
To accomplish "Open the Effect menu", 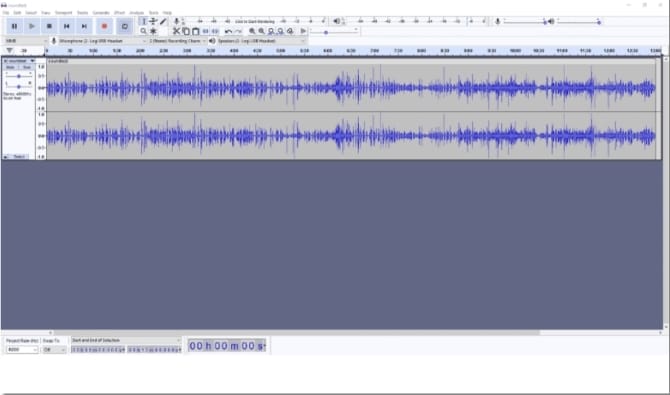I will tap(119, 13).
